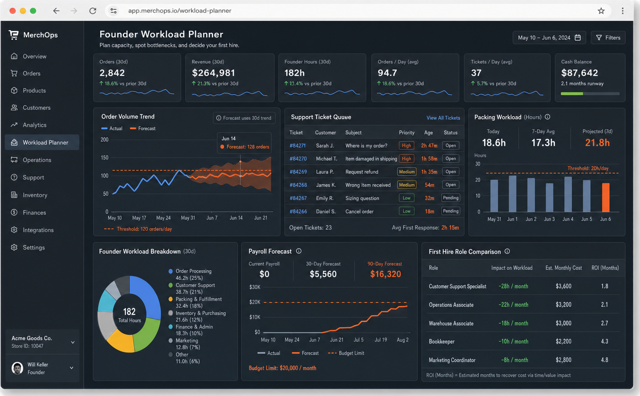Click the Overview home icon in sidebar
The height and width of the screenshot is (396, 640).
pyautogui.click(x=14, y=56)
